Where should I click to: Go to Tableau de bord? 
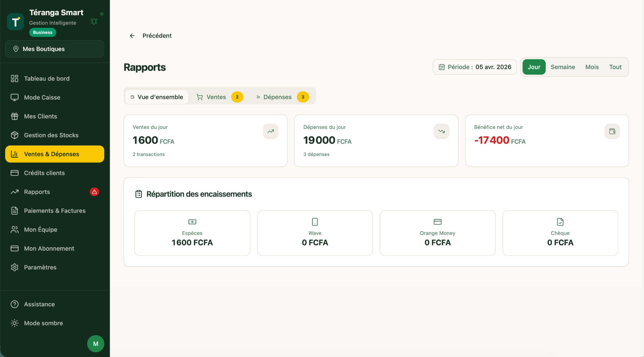(55, 79)
